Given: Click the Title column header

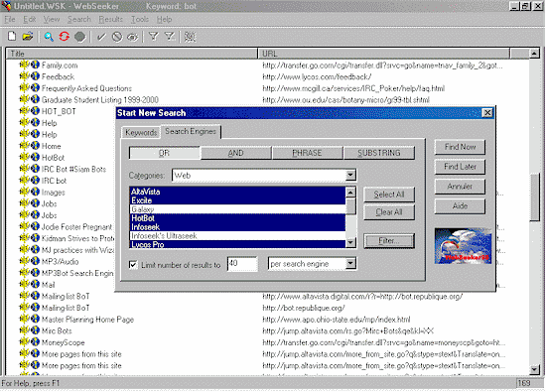Looking at the screenshot, I should (132, 54).
